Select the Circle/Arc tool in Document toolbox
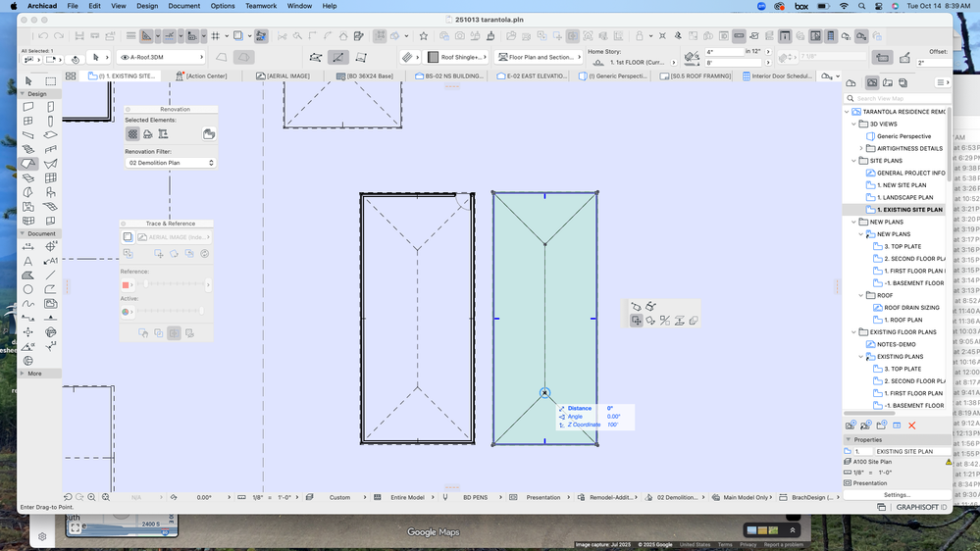 pos(27,289)
